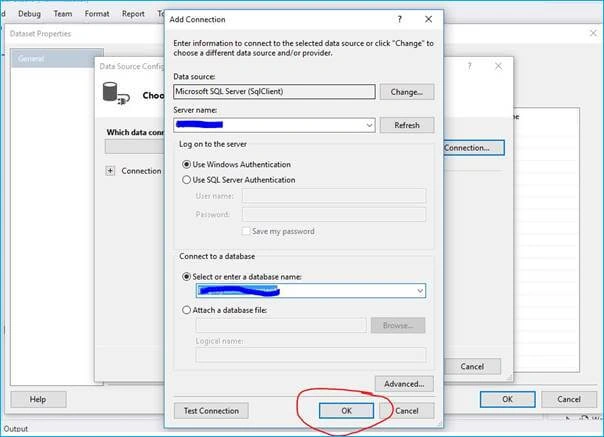
Task: Click OK in Dataset Properties window
Action: point(507,399)
